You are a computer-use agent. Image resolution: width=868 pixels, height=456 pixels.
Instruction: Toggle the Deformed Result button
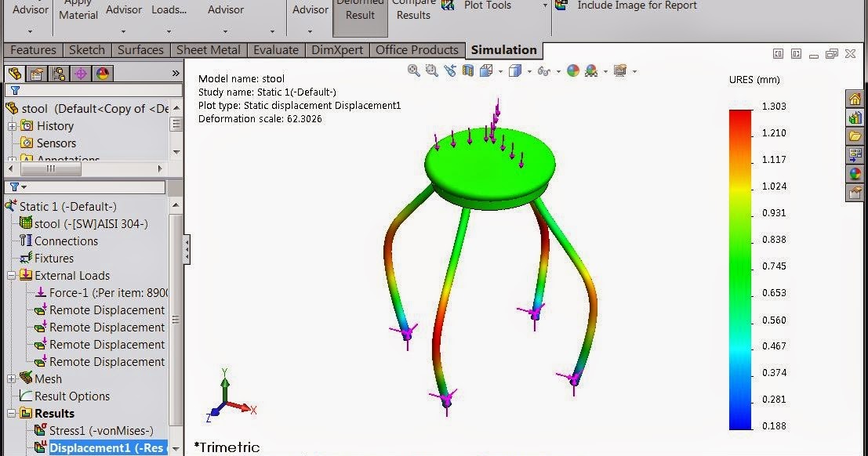(x=359, y=12)
